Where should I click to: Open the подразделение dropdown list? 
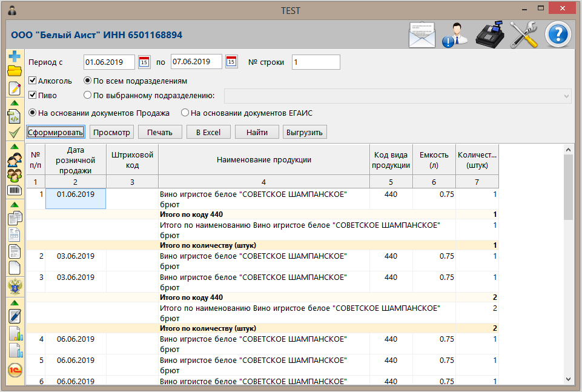pyautogui.click(x=397, y=96)
